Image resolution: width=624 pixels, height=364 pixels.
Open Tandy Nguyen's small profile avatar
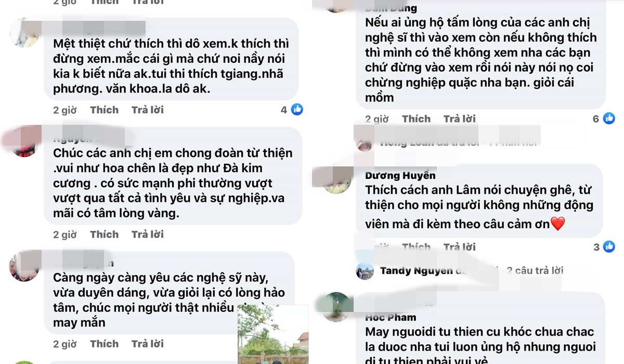tap(365, 271)
